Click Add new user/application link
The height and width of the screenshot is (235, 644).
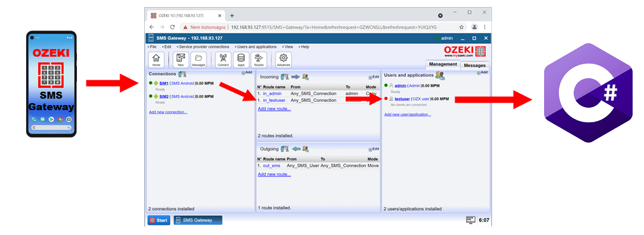point(408,115)
